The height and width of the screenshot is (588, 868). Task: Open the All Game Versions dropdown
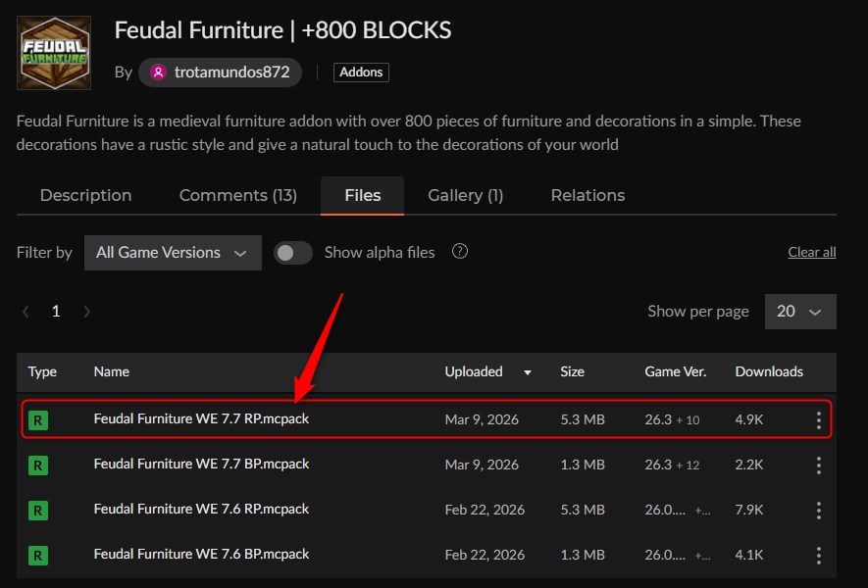coord(173,252)
